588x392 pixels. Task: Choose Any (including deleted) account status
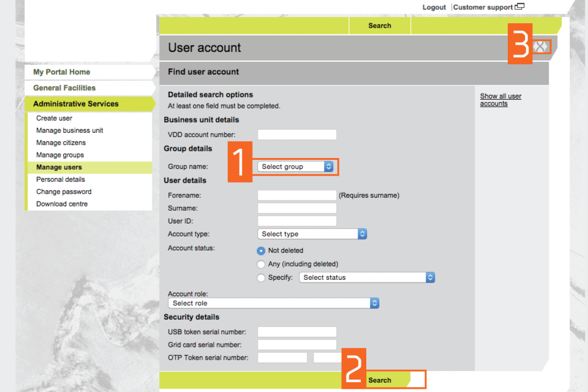pyautogui.click(x=262, y=264)
